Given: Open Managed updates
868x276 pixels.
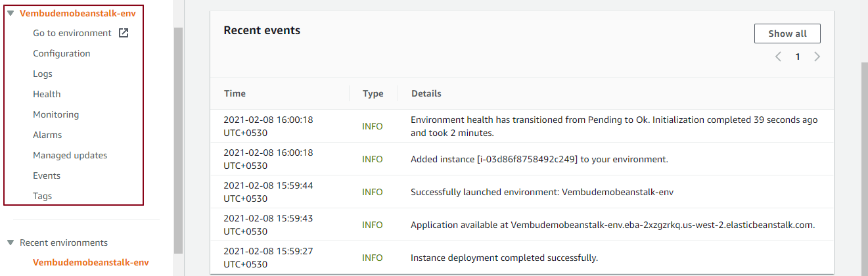Looking at the screenshot, I should [x=70, y=155].
